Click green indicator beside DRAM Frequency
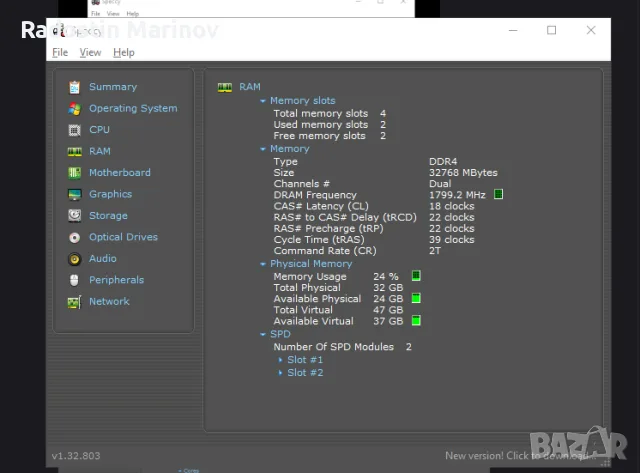The width and height of the screenshot is (640, 473). 498,194
